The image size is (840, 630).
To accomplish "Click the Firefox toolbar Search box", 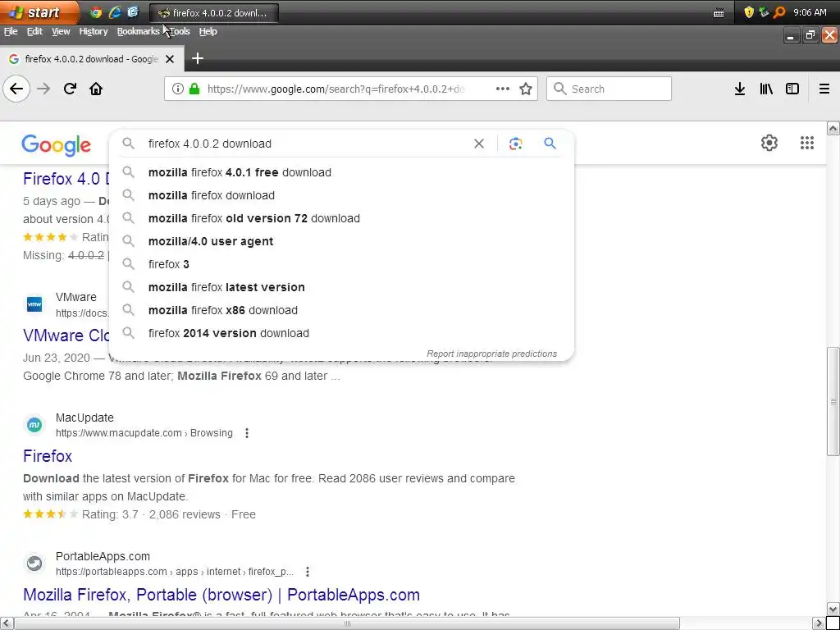I will pos(609,89).
